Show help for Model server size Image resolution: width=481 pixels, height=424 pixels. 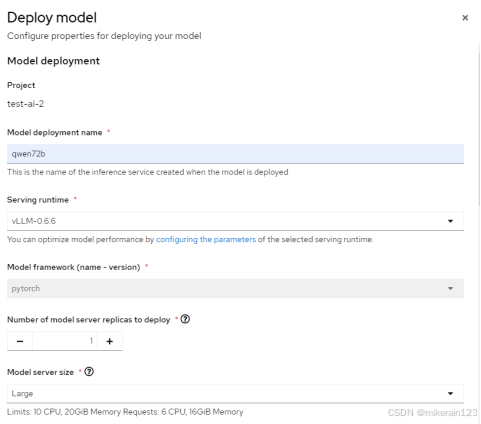tap(89, 371)
